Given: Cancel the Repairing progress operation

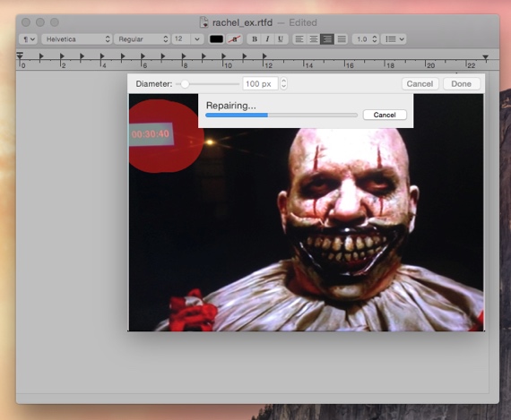Looking at the screenshot, I should click(385, 115).
